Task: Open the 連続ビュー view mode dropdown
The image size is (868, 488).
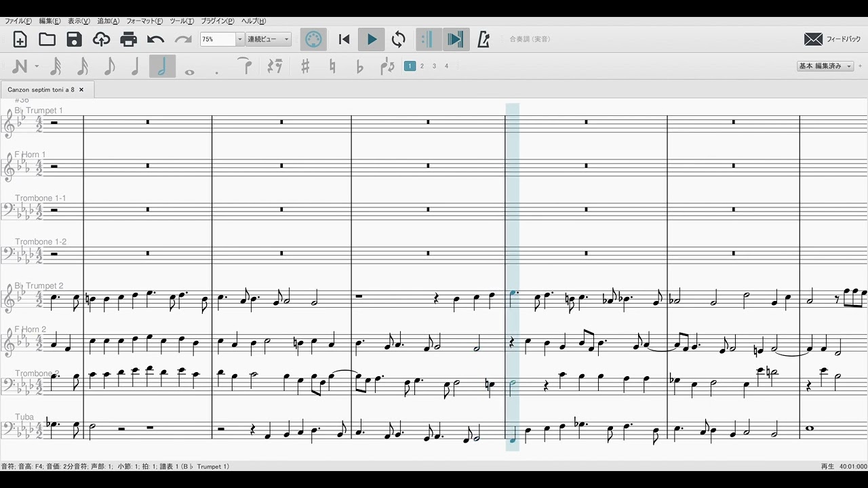Action: tap(269, 39)
